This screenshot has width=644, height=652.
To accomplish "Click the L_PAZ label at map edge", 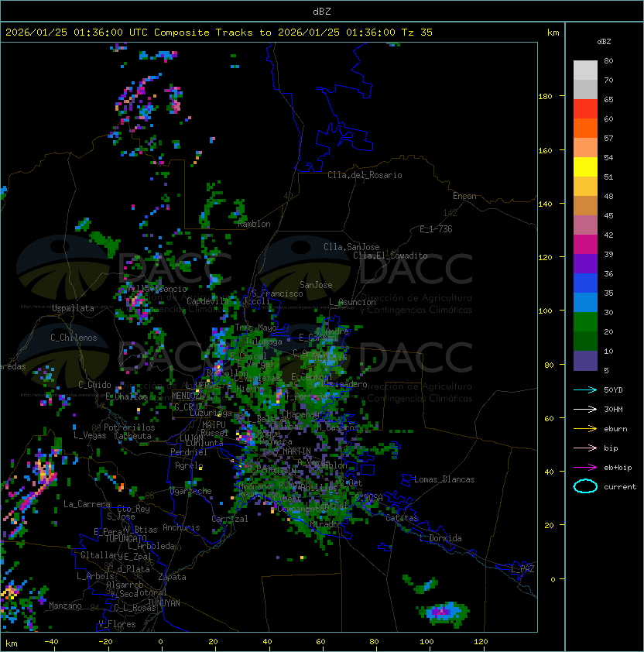I will click(x=522, y=569).
